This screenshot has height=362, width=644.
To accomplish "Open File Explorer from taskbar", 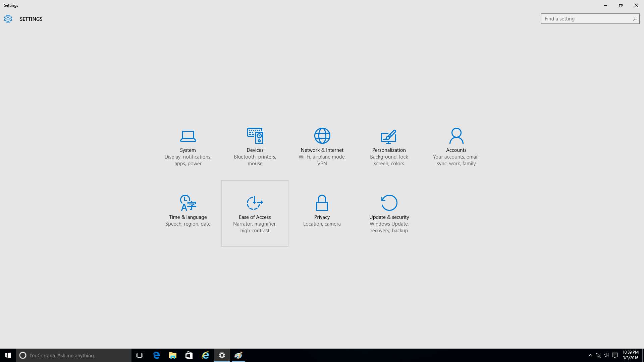I will 172,355.
